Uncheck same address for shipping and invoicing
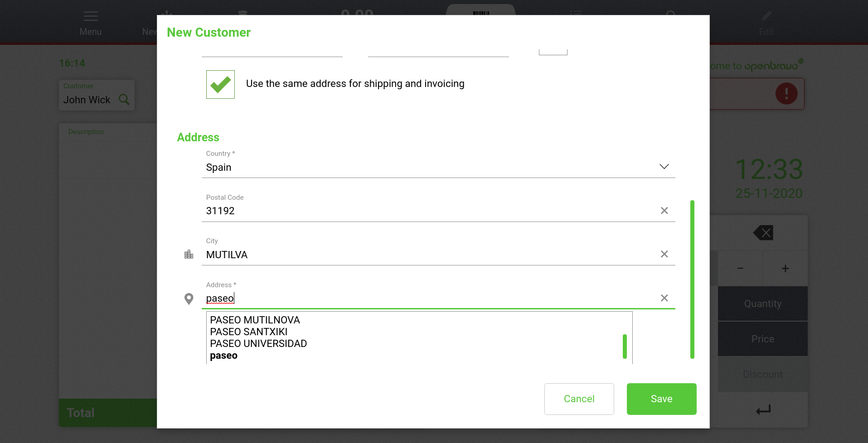Viewport: 868px width, 443px height. (220, 84)
